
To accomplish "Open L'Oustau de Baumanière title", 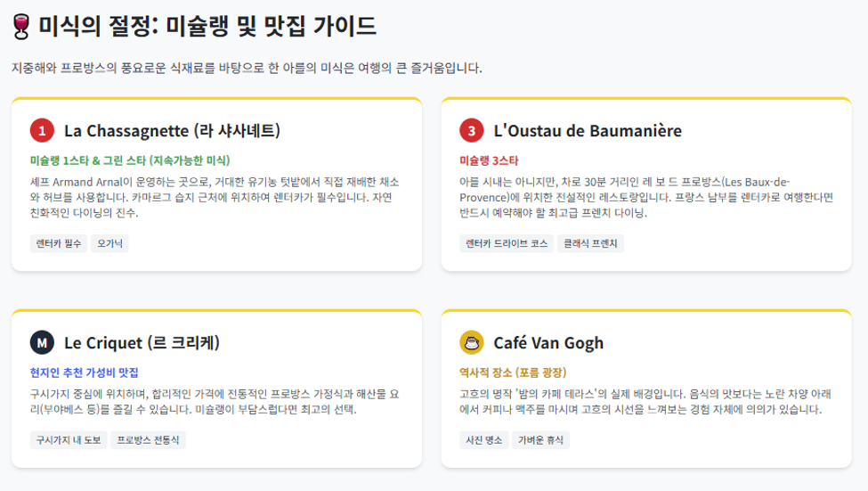I will tap(588, 131).
